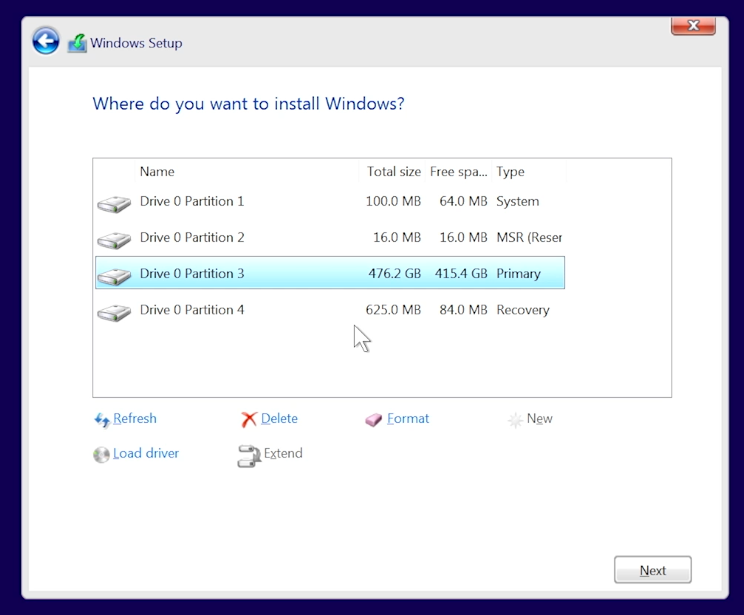This screenshot has height=615, width=744.
Task: Click the drive icon for Partition 2
Action: [114, 241]
